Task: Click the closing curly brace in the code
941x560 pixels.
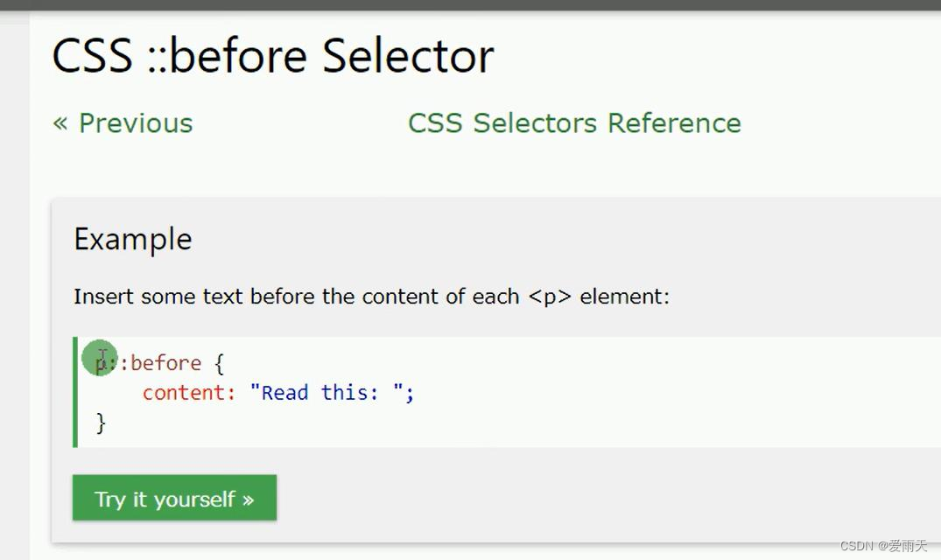Action: click(101, 423)
